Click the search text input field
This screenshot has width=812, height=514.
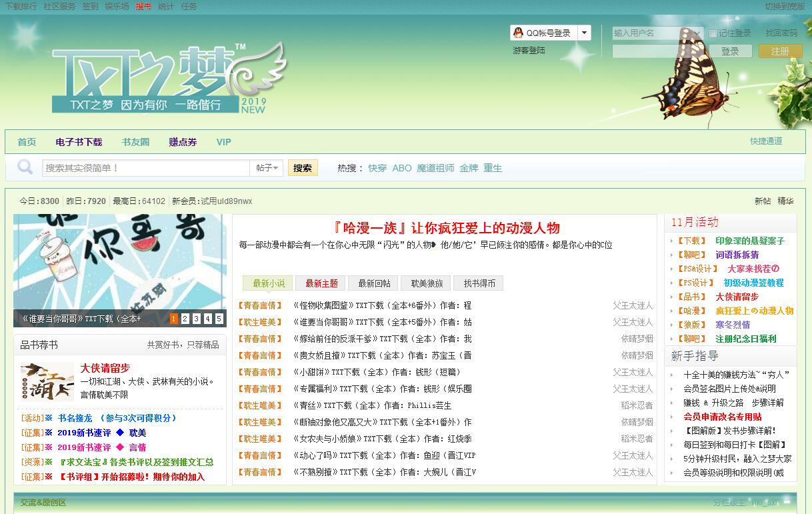pyautogui.click(x=145, y=168)
